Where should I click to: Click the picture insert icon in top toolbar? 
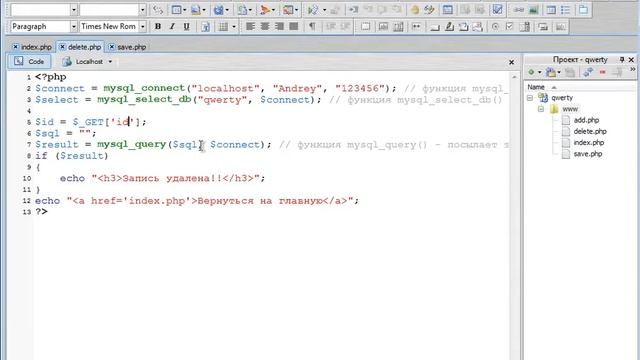click(x=195, y=9)
